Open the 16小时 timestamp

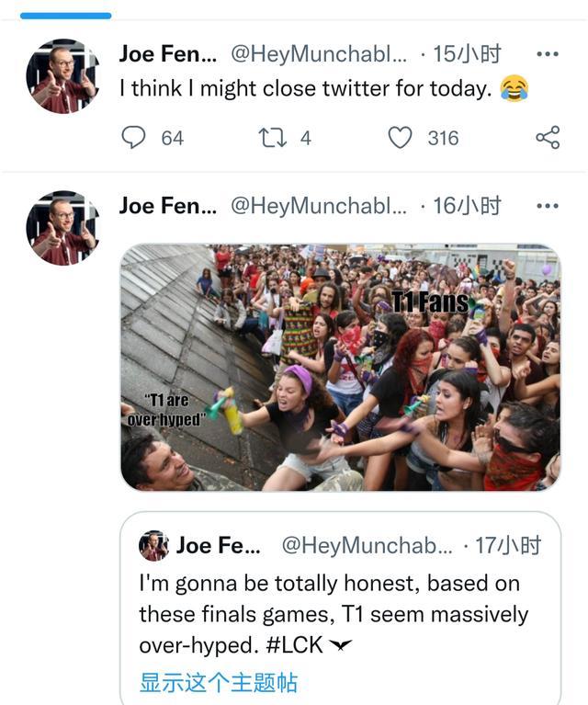coord(467,206)
